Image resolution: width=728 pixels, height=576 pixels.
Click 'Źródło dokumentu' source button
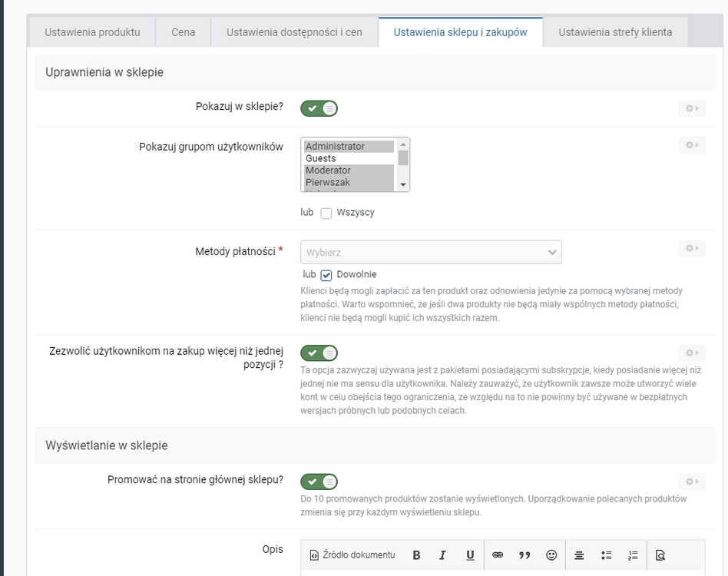352,555
